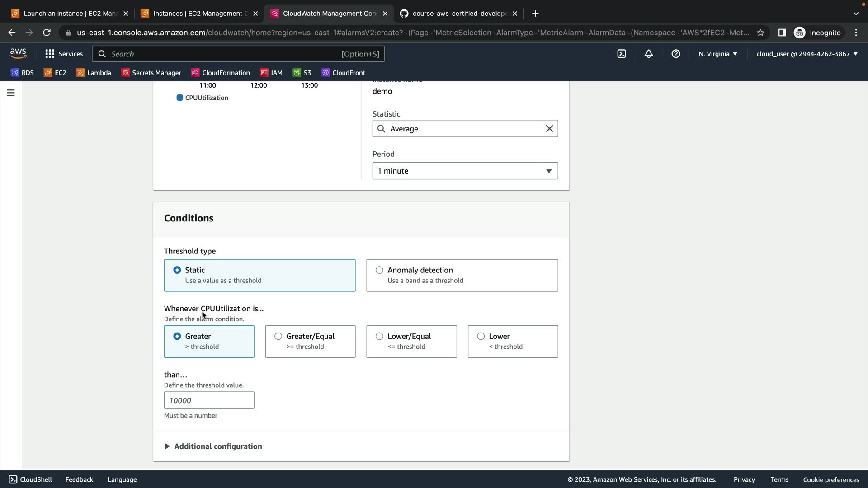Open the Services grid menu

pos(64,54)
